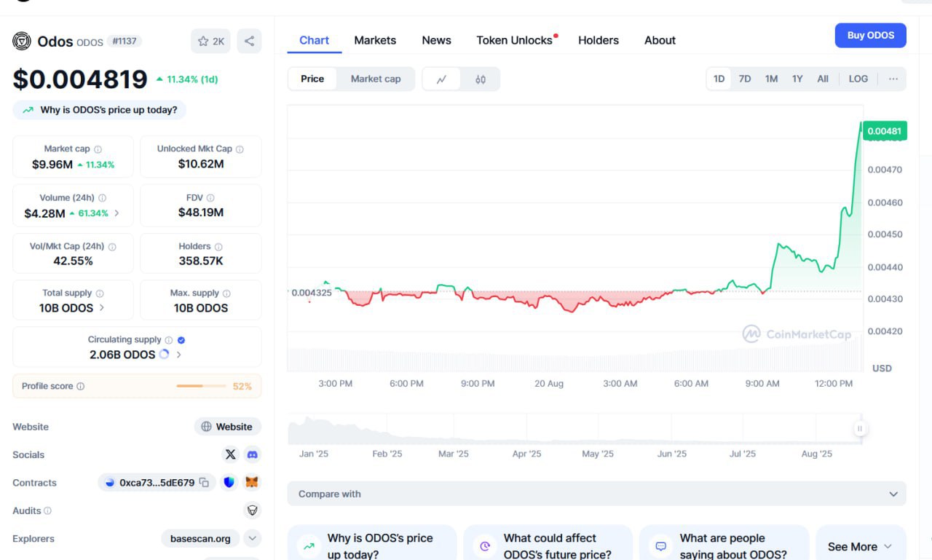
Task: Expand the explorers dropdown chevron
Action: click(x=252, y=539)
